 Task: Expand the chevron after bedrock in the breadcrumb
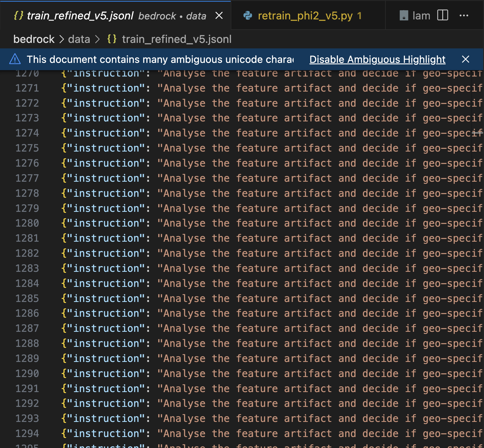(61, 39)
